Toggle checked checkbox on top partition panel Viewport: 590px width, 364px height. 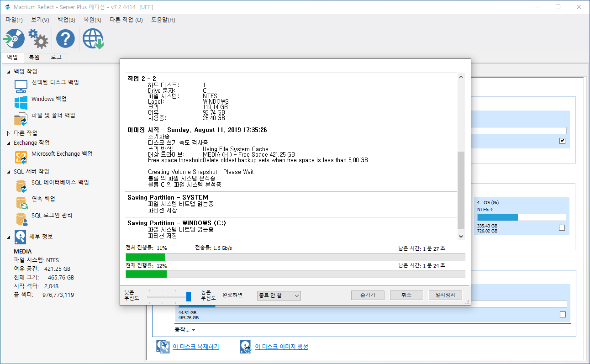pyautogui.click(x=562, y=141)
